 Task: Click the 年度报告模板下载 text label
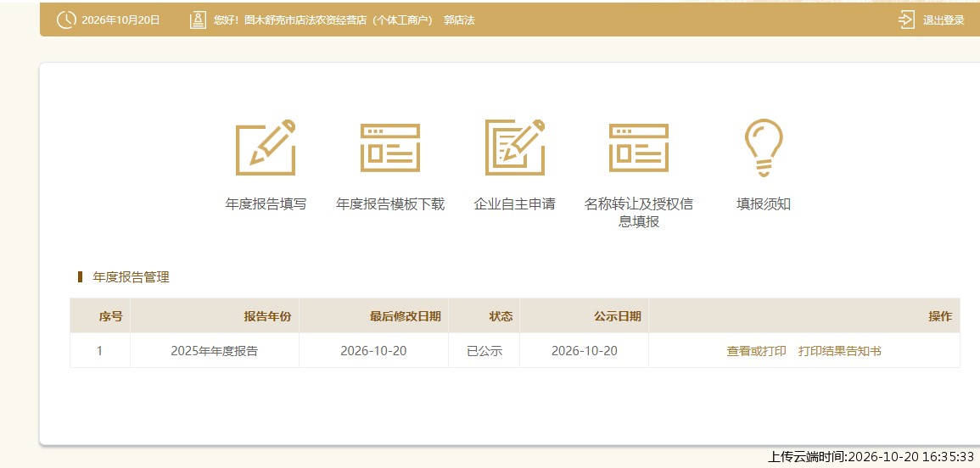[x=390, y=204]
